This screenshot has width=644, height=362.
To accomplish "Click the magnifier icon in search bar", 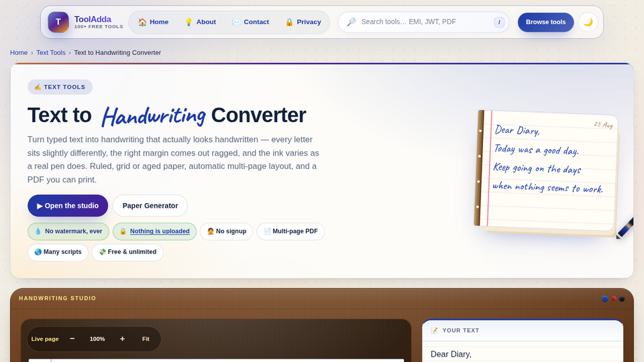I will 351,22.
